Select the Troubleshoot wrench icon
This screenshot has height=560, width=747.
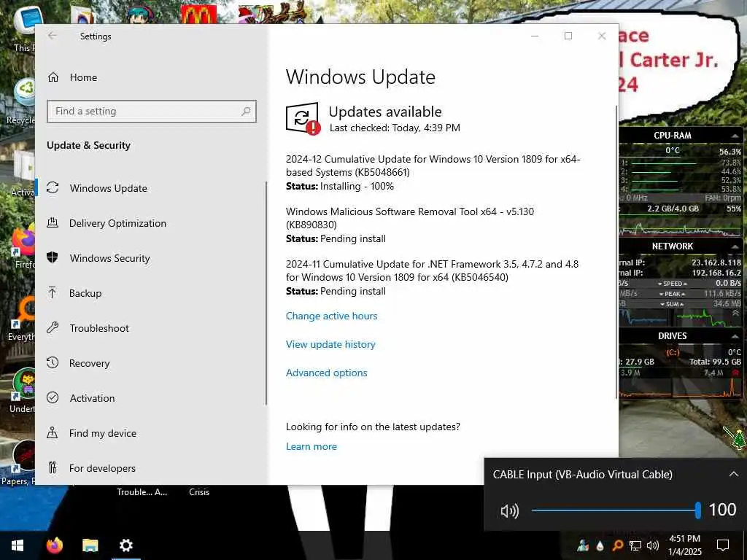point(53,327)
